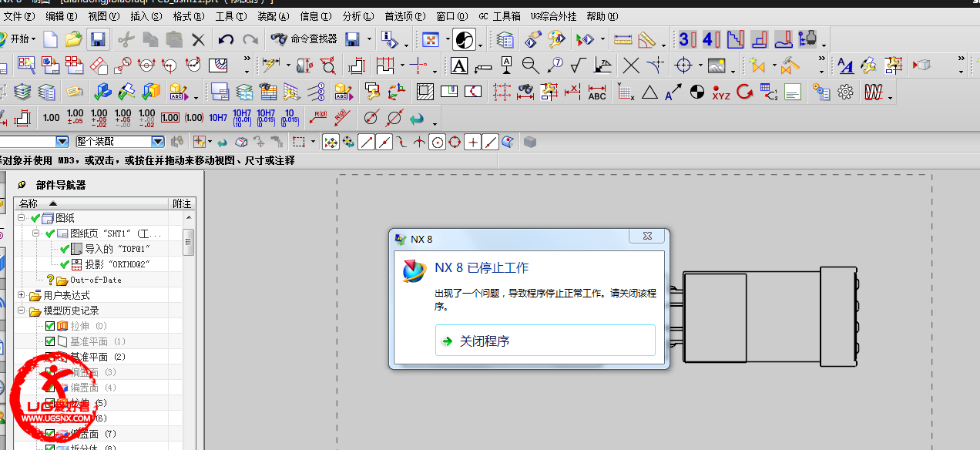Open the 帮助(H) menu
The width and height of the screenshot is (980, 450).
(x=602, y=16)
